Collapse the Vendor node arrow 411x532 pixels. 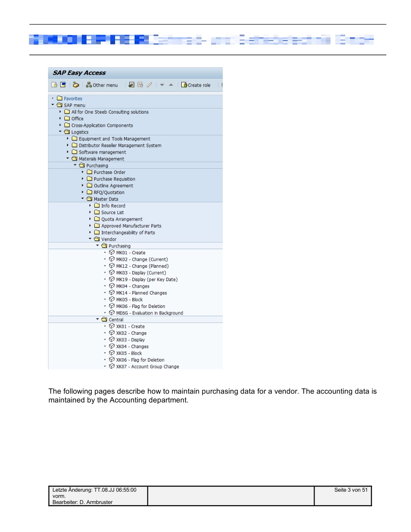tap(90, 239)
